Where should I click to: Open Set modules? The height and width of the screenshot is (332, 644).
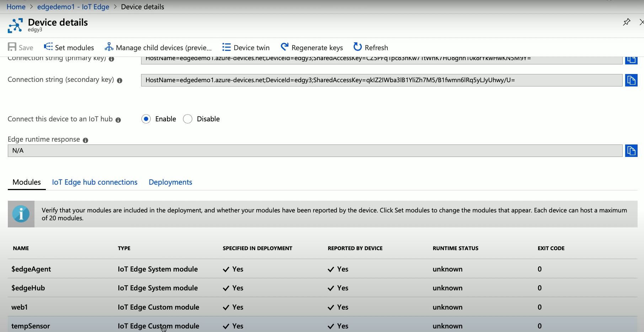[x=69, y=47]
